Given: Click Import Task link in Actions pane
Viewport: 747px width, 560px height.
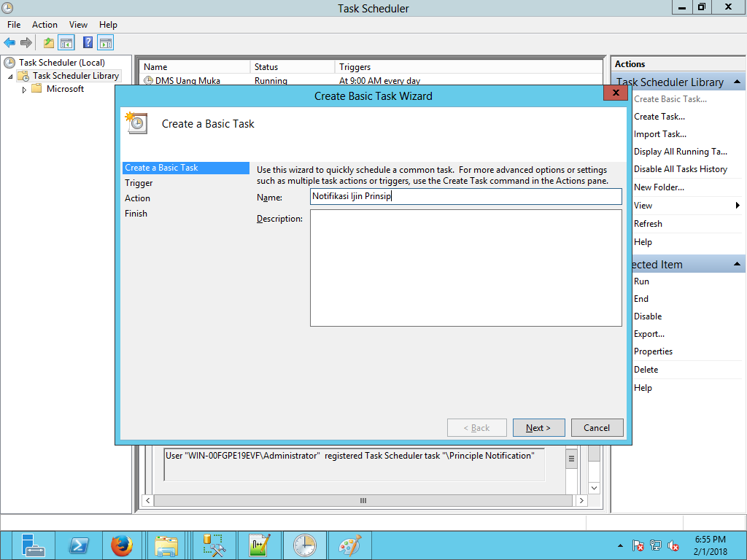Looking at the screenshot, I should coord(659,134).
